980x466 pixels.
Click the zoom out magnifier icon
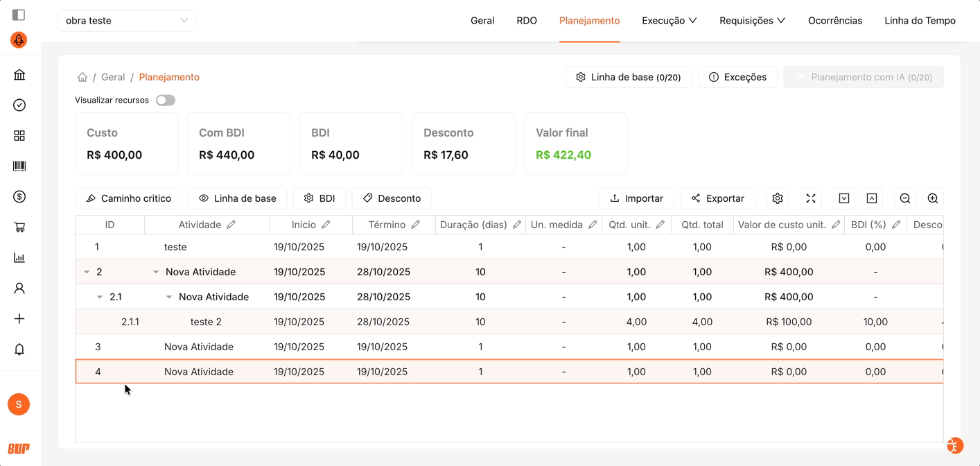point(904,198)
